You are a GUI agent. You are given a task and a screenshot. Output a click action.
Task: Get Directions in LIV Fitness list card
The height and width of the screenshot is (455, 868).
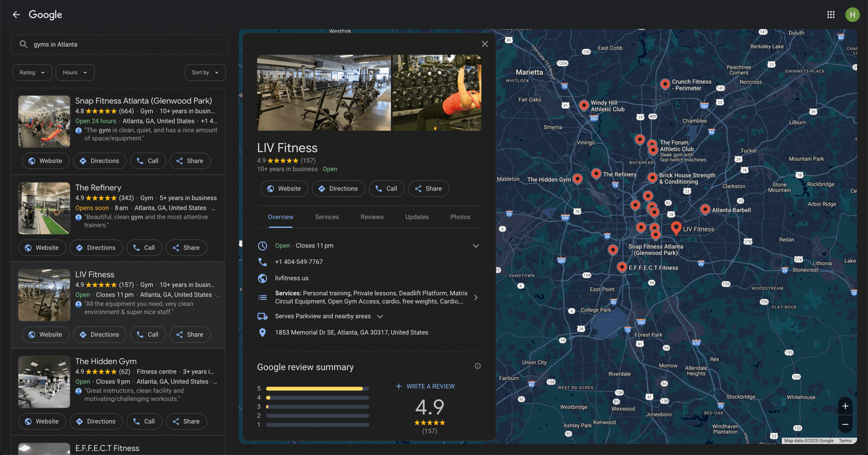coord(99,334)
